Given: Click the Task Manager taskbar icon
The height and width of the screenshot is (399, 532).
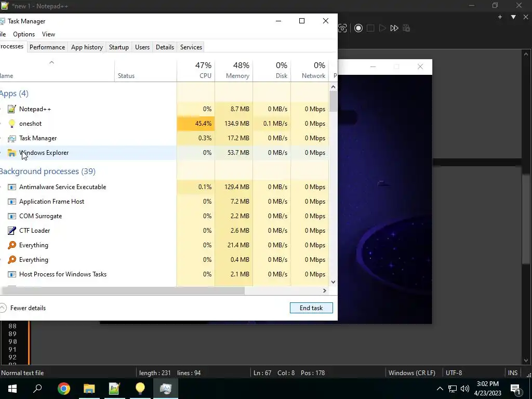Looking at the screenshot, I should coord(166,389).
